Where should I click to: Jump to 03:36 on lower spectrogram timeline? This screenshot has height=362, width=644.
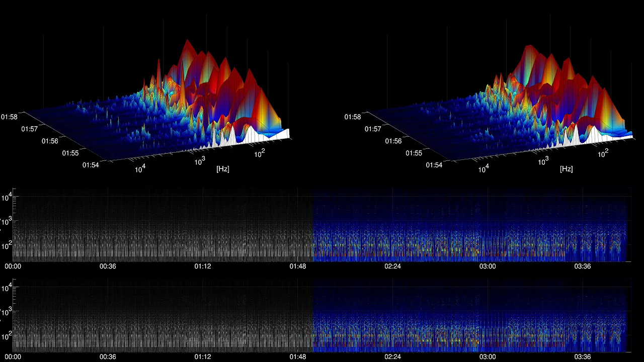click(583, 357)
